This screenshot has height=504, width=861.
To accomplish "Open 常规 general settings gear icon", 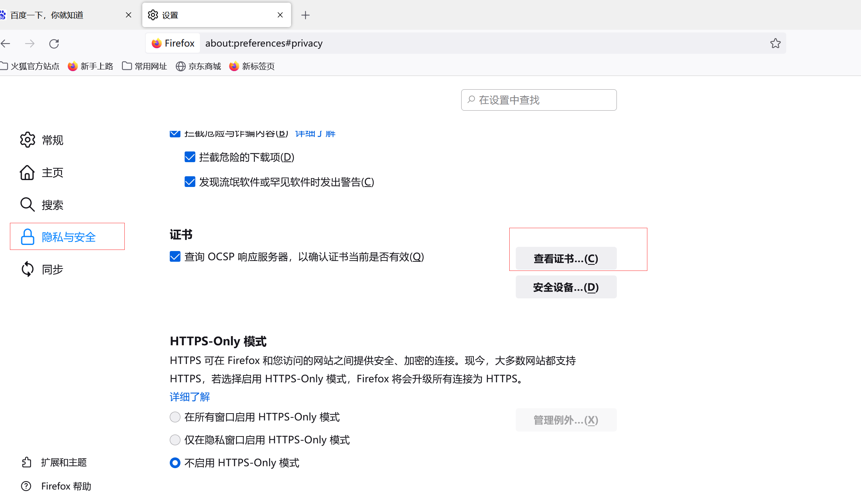I will tap(27, 140).
